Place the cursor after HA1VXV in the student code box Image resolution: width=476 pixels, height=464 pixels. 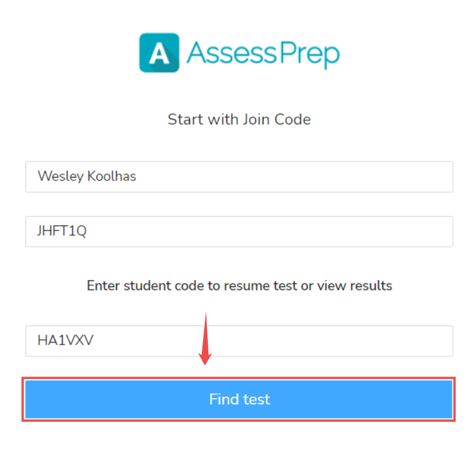pos(95,340)
